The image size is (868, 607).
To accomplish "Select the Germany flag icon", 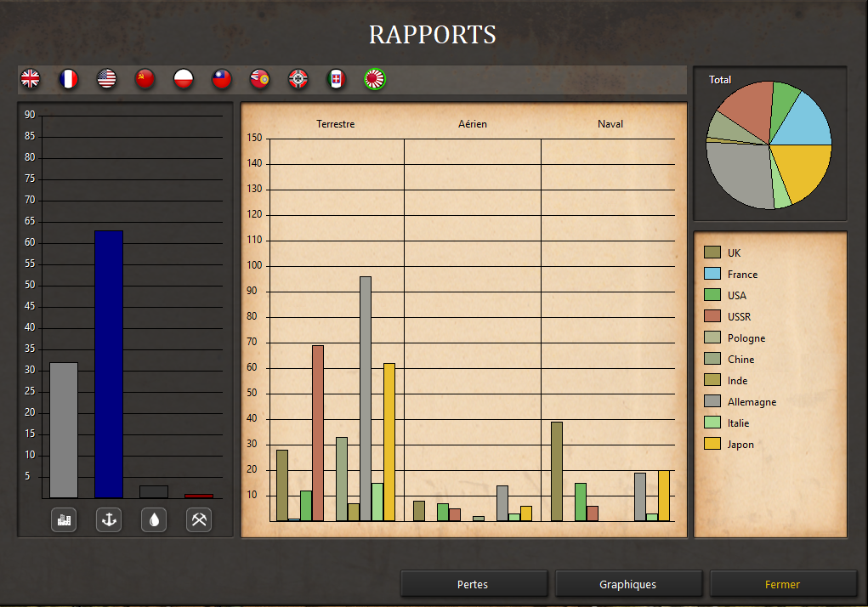I will [x=298, y=78].
